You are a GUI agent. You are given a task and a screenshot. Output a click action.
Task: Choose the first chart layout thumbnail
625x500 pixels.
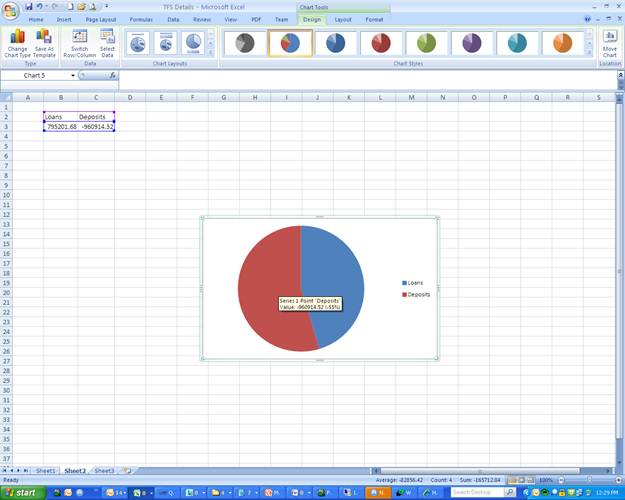pos(138,43)
